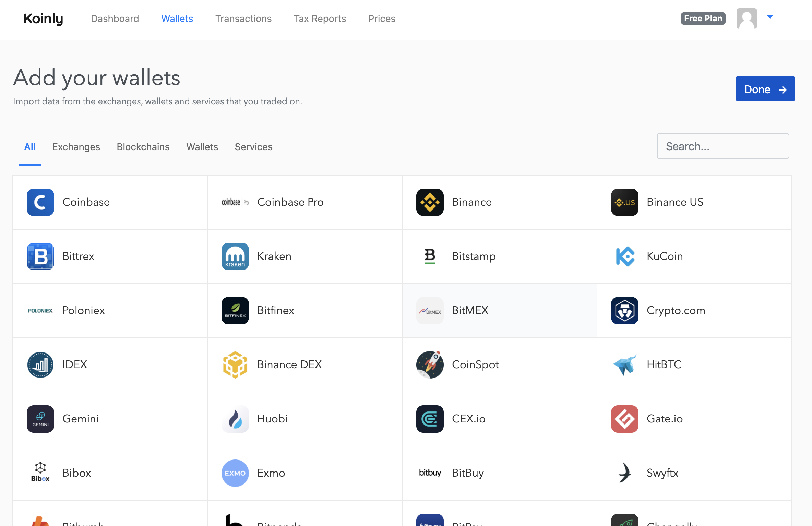Select the Swyftx bird icon
The height and width of the screenshot is (526, 812).
[x=625, y=473]
